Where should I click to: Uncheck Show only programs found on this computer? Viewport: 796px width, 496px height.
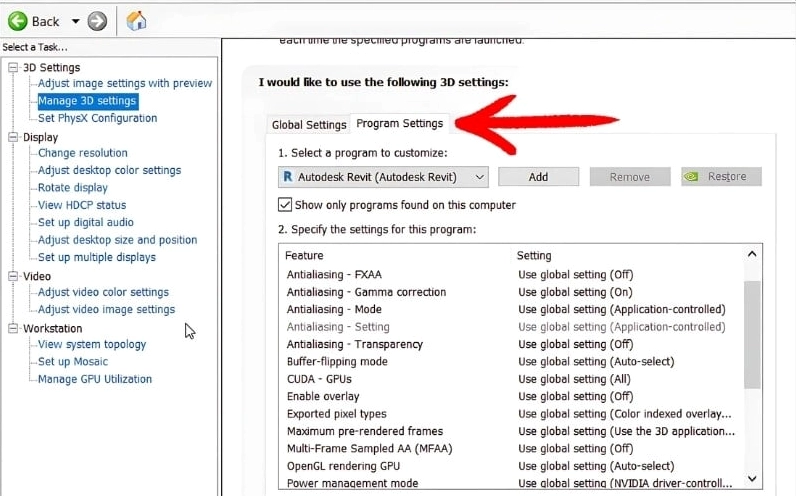(x=285, y=205)
